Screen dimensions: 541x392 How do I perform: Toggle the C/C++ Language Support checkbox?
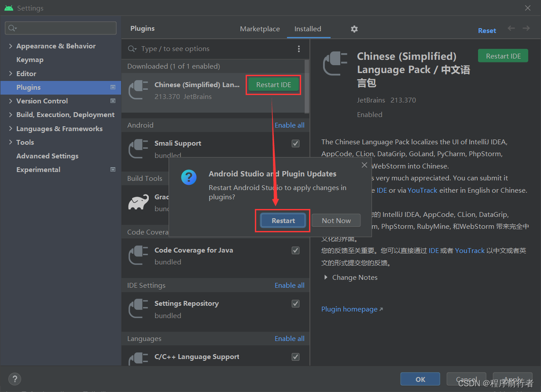point(296,357)
